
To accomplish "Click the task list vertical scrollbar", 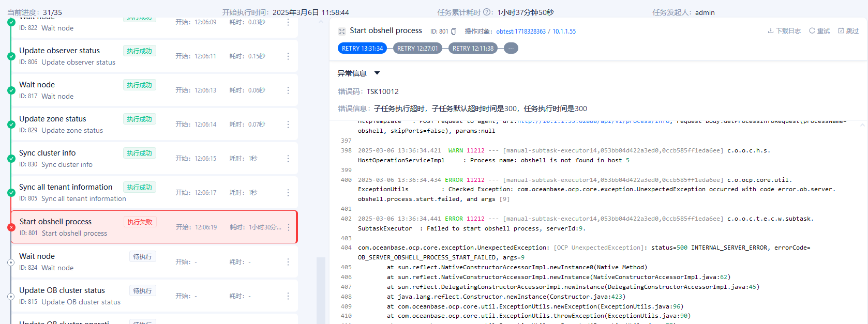I will [x=321, y=289].
